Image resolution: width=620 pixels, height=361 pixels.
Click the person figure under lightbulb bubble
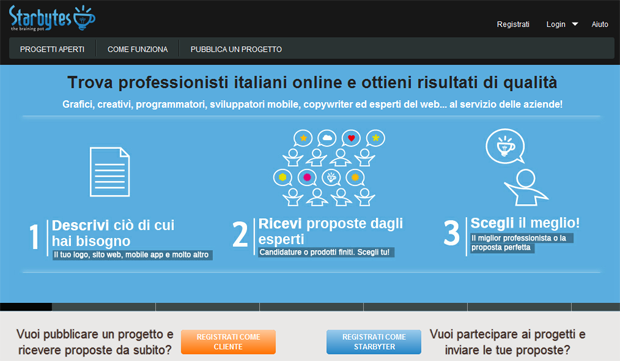[x=526, y=187]
